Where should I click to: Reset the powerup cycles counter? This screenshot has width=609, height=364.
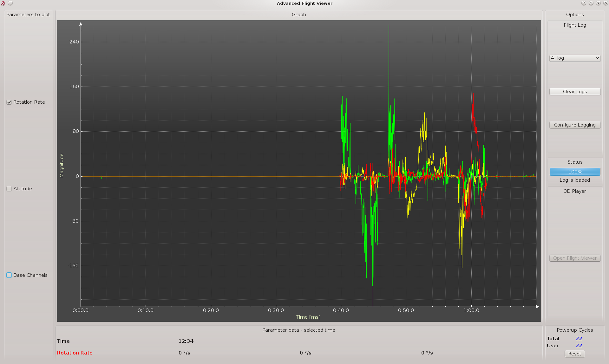click(574, 354)
